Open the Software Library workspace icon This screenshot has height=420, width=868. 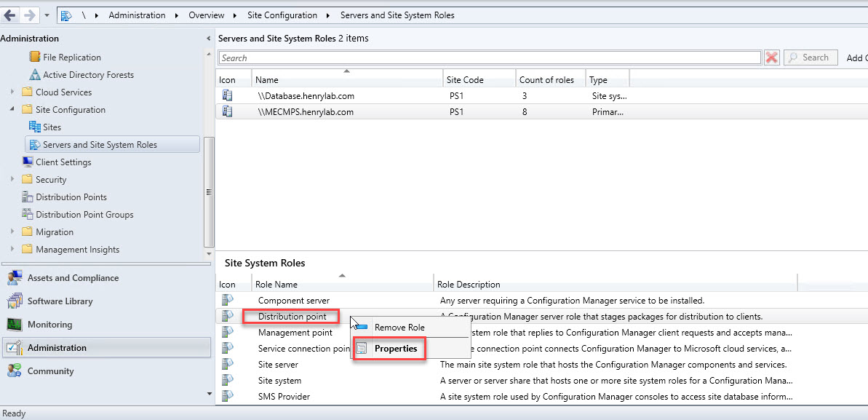click(x=15, y=301)
